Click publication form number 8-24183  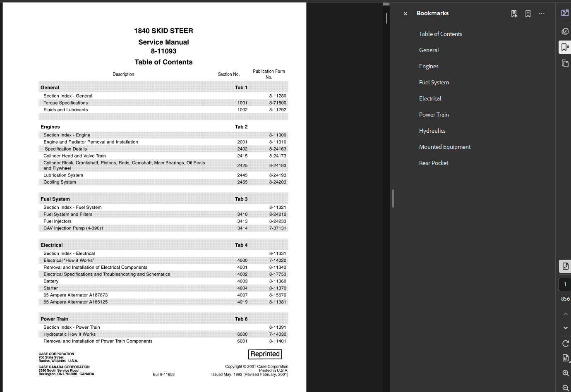click(x=278, y=165)
